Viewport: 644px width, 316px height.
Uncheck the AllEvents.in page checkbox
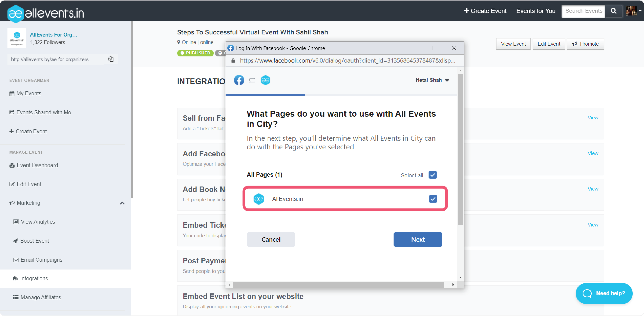click(433, 199)
